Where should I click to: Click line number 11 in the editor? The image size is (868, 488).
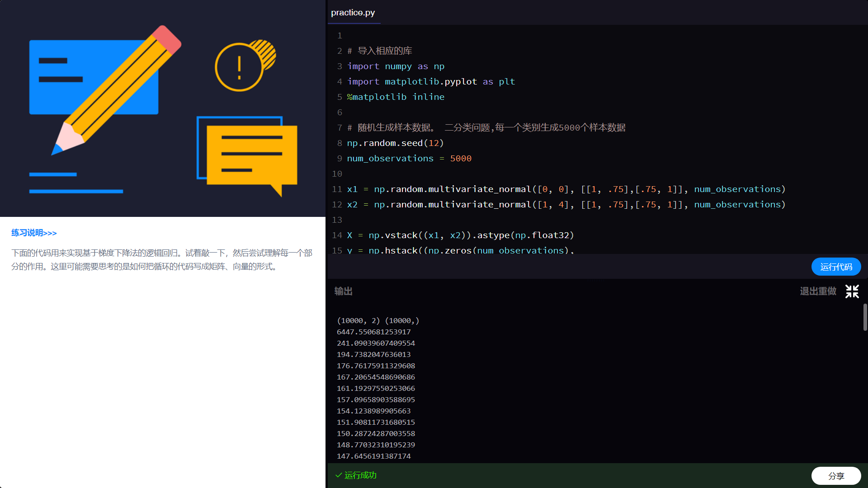tap(336, 189)
